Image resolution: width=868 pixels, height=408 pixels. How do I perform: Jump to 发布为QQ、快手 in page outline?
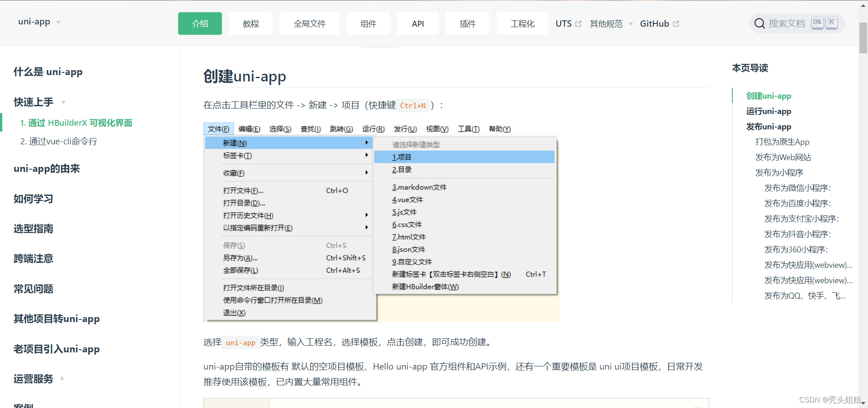click(x=805, y=296)
